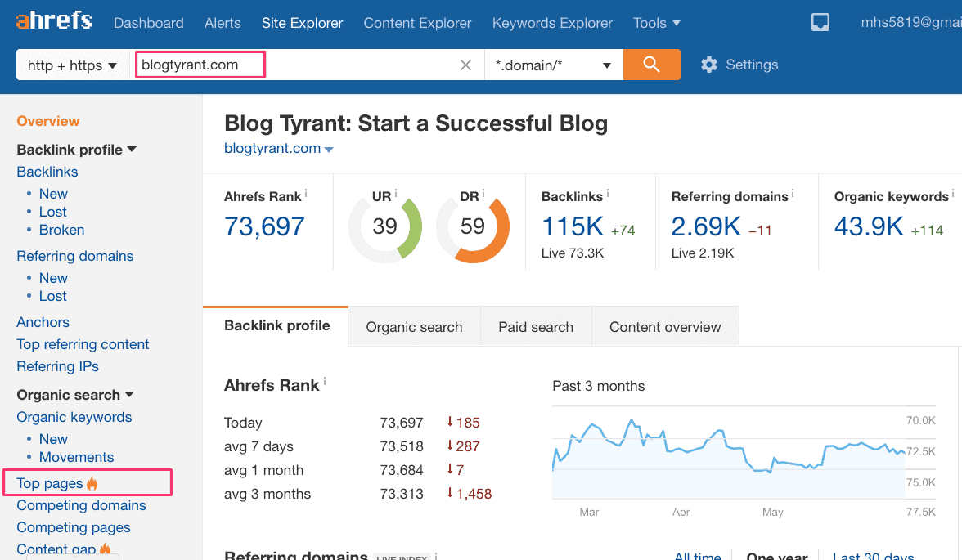Open Broken backlinks in the sidebar
This screenshot has width=962, height=560.
61,230
